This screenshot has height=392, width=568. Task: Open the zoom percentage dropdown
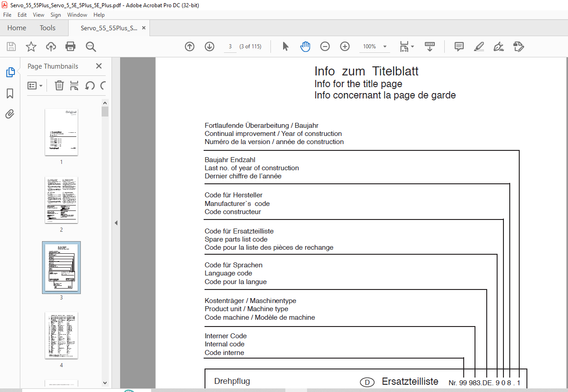[x=385, y=47]
